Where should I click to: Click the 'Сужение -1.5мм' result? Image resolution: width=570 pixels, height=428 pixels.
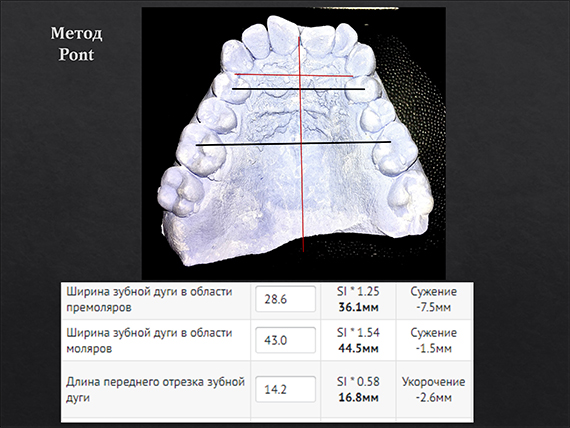[434, 340]
